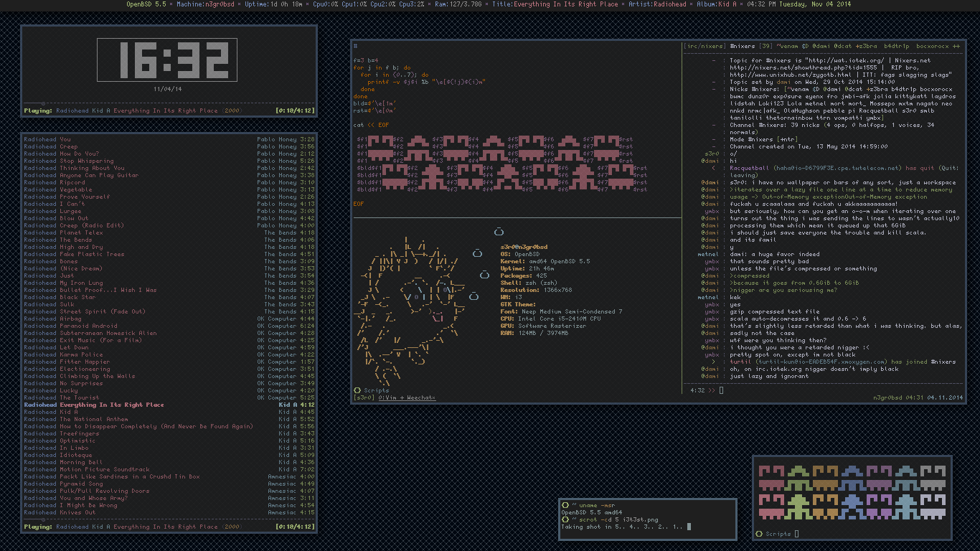Click the "04:32 PM Tuesday, Nov 04 2014" clock
This screenshot has width=980, height=551.
click(799, 4)
